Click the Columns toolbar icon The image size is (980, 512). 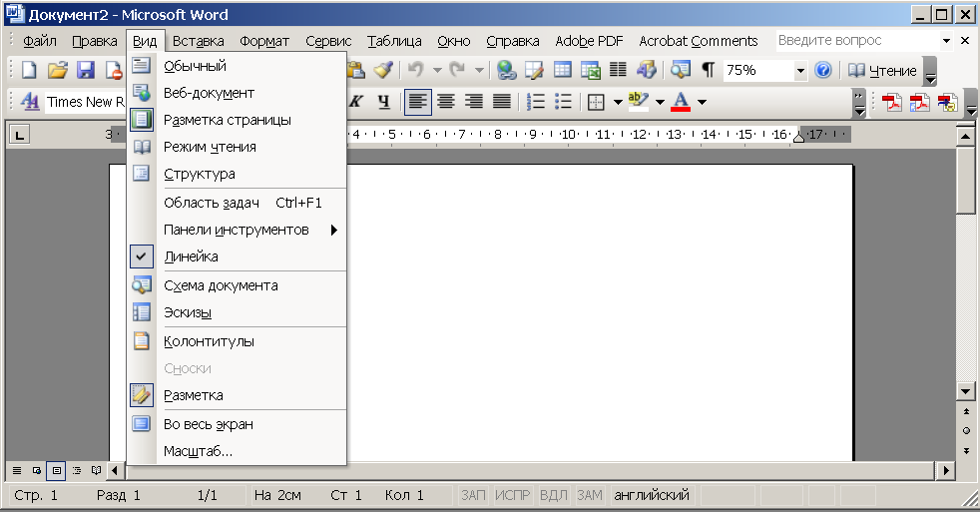point(618,70)
